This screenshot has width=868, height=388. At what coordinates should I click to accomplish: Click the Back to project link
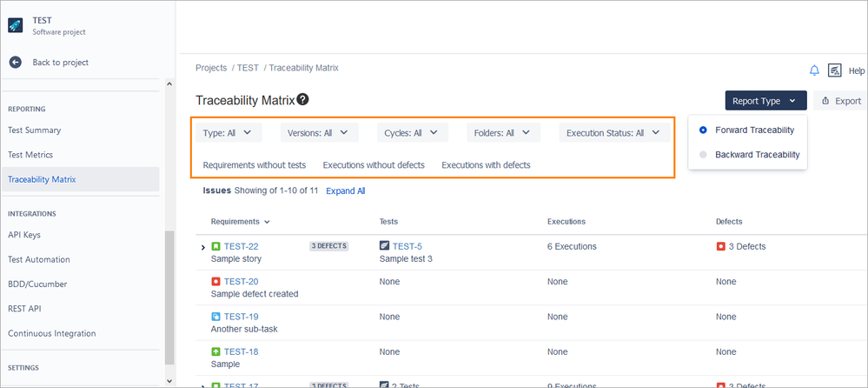coord(60,62)
